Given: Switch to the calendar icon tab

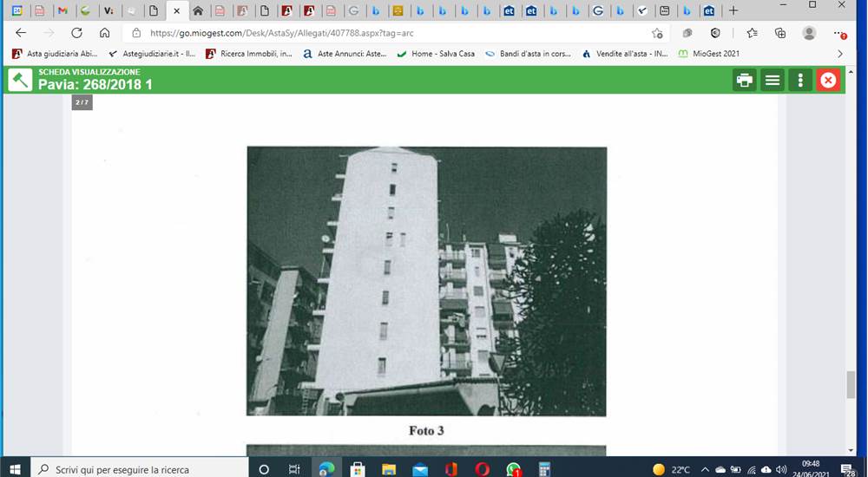Looking at the screenshot, I should click(16, 10).
